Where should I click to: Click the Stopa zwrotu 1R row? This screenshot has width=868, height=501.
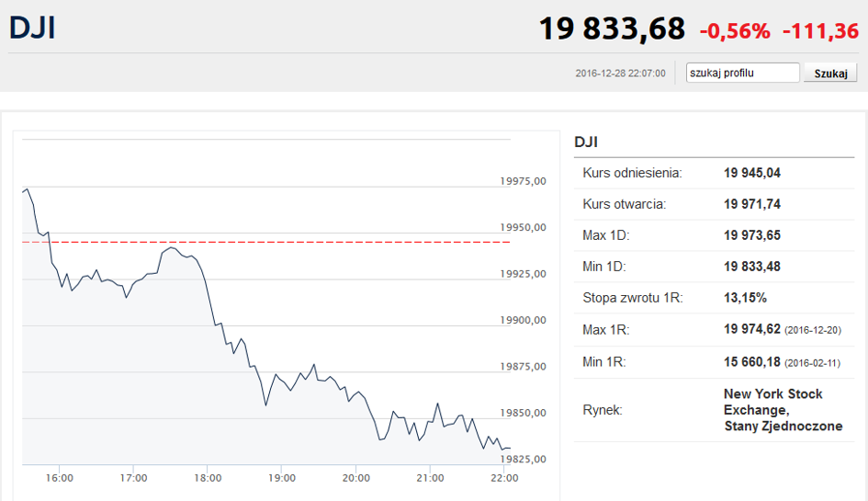tap(714, 298)
